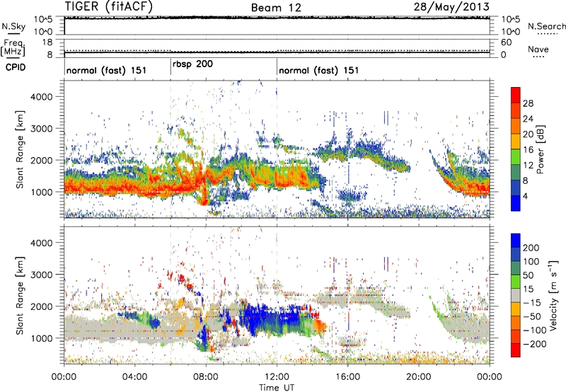Click the Slant Range [km] title of the velocity panel
Viewport: 566px width, 392px height.
[x=21, y=295]
